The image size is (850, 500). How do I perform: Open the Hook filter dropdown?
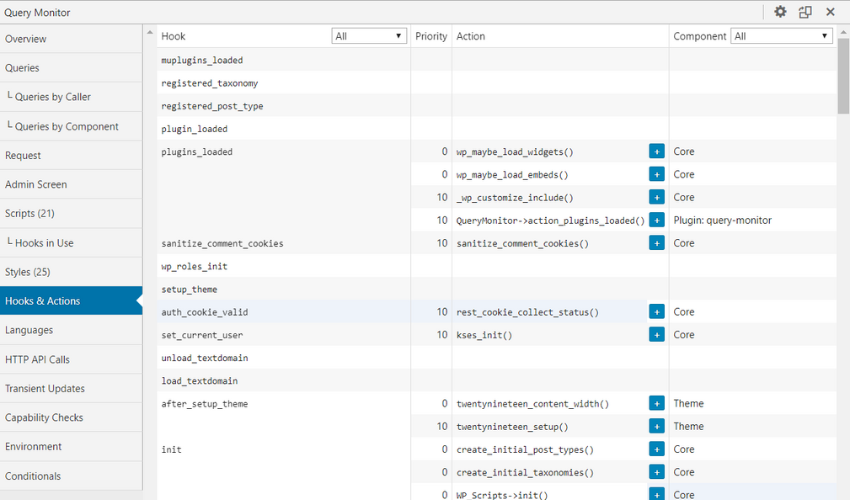[x=369, y=36]
